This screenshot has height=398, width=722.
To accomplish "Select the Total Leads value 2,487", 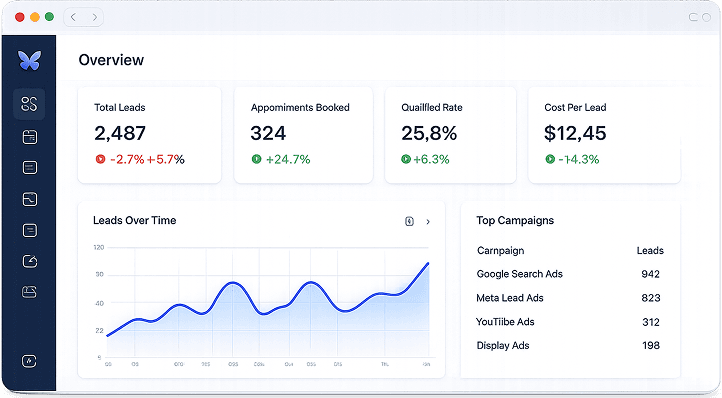I will (120, 133).
